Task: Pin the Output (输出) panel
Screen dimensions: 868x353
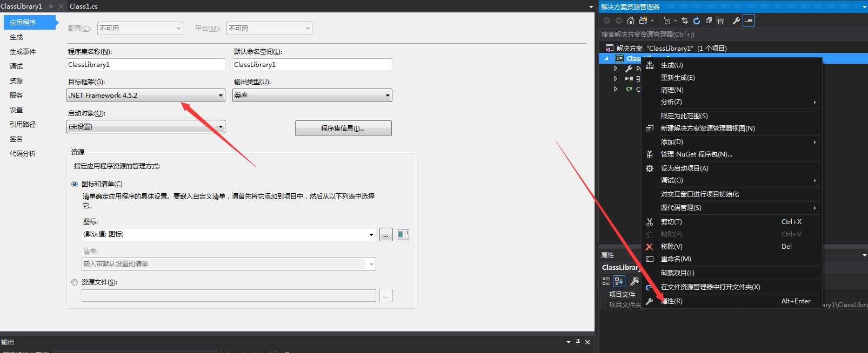Action: 578,342
